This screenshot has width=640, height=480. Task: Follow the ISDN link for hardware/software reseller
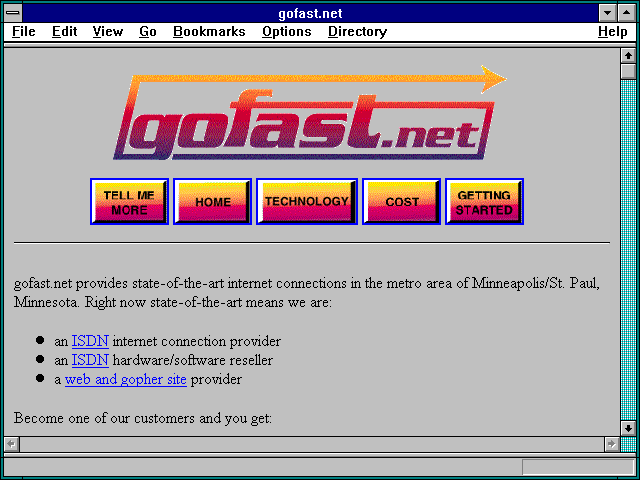[x=90, y=360]
